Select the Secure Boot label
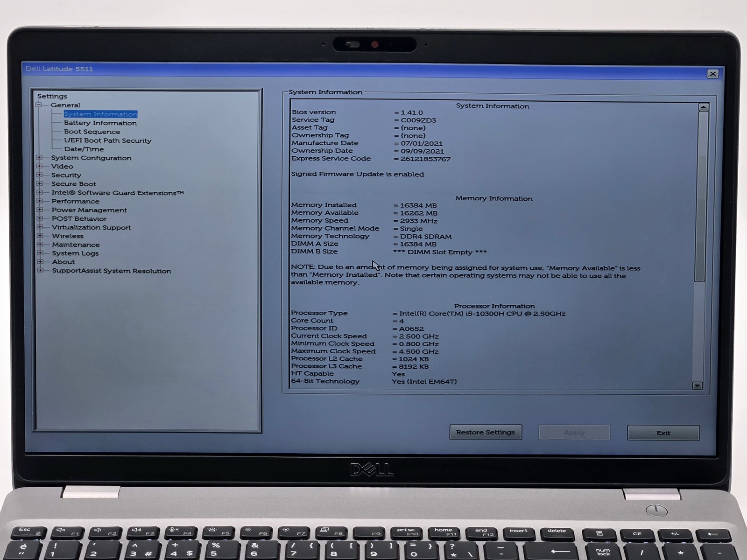This screenshot has height=560, width=747. coord(74,184)
